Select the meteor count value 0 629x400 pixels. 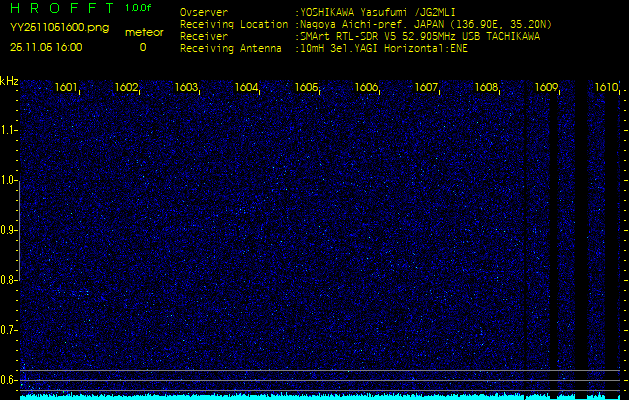[x=142, y=47]
